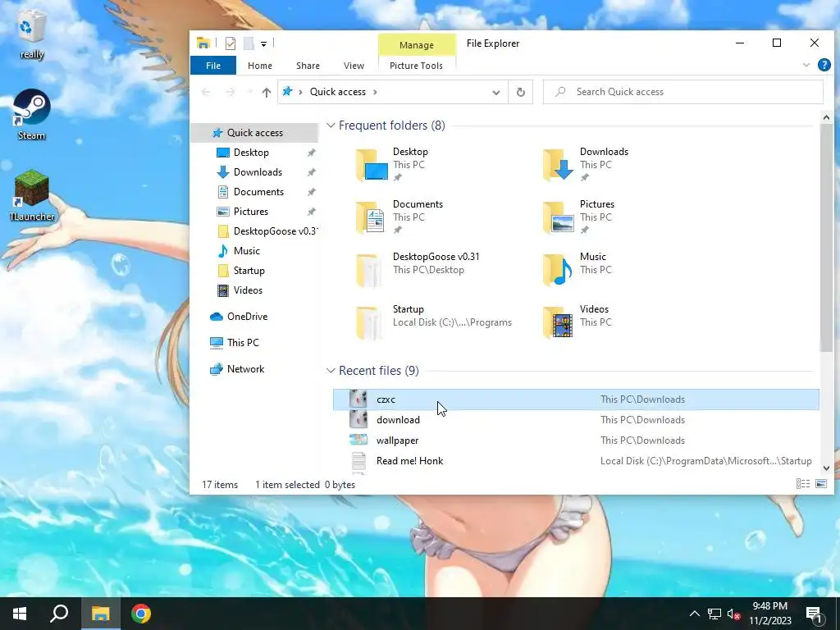Open the Recycle Bin named really

click(32, 35)
